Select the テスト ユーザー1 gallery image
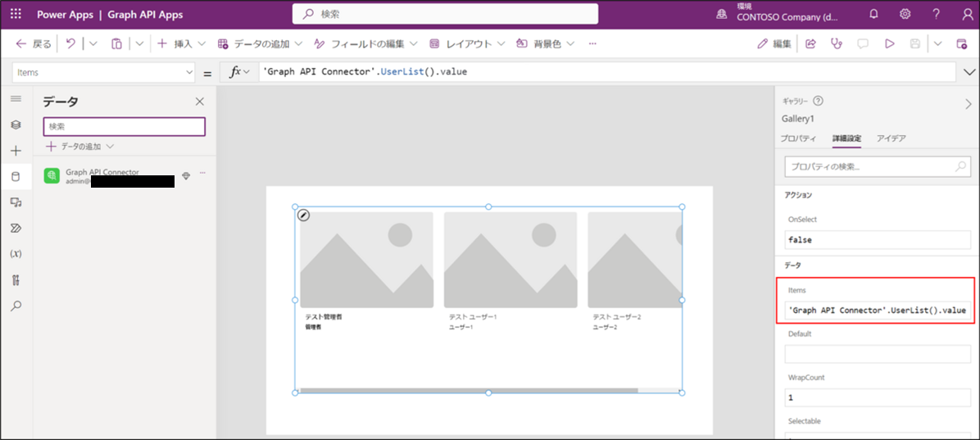980x440 pixels. 510,260
